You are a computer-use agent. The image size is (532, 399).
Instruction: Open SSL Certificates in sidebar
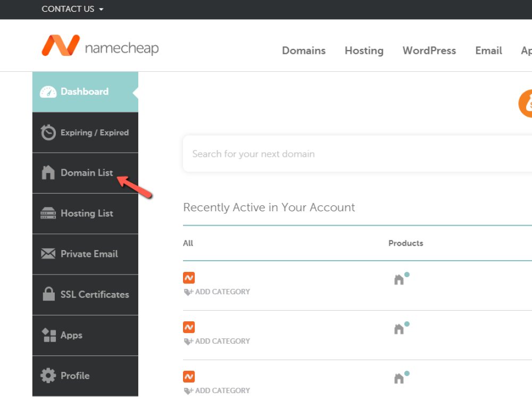85,295
